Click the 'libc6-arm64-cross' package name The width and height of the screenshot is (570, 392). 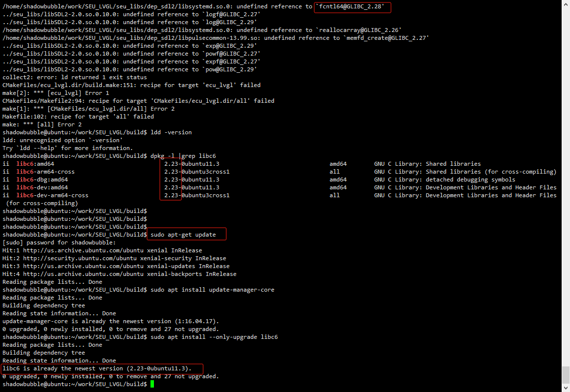pos(45,172)
